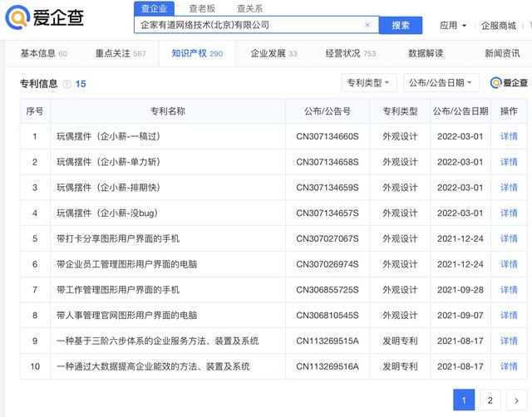Click the 搜索 button
Image resolution: width=532 pixels, height=417 pixels.
click(401, 25)
